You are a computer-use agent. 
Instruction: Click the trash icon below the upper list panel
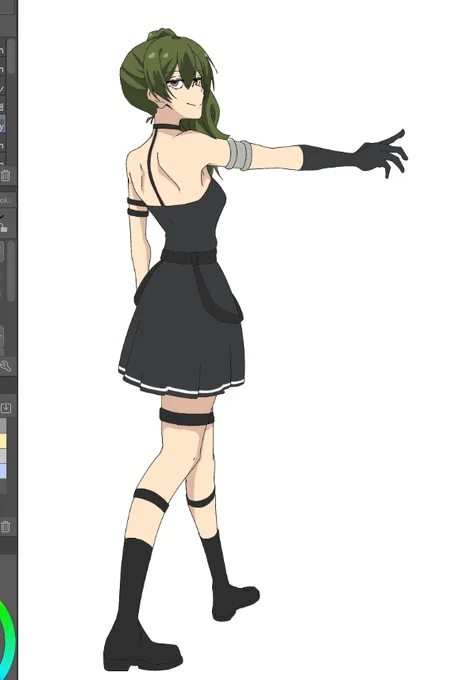pyautogui.click(x=5, y=176)
